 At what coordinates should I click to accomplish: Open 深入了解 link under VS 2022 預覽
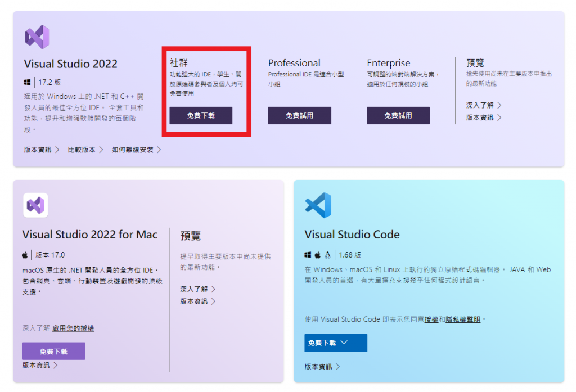(x=484, y=105)
